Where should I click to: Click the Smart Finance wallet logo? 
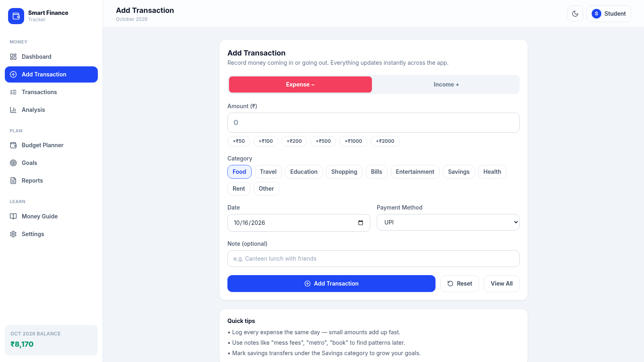[16, 16]
